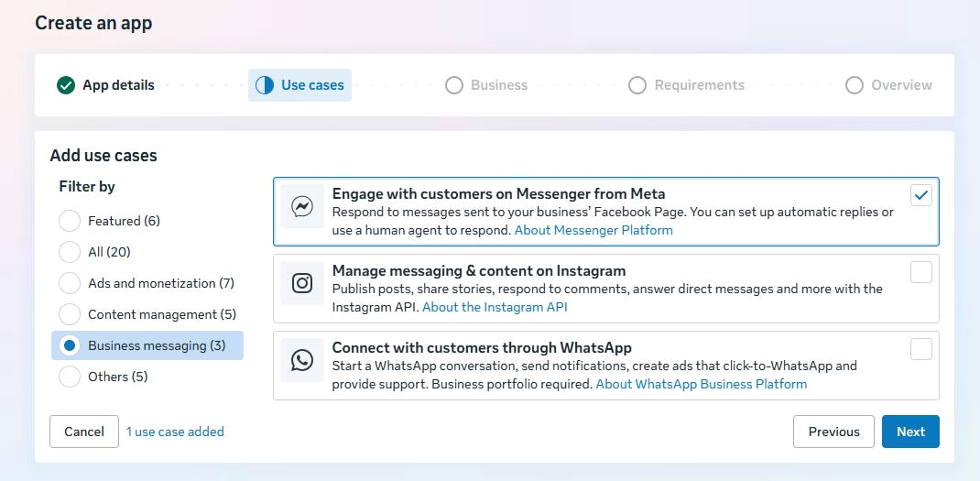This screenshot has width=980, height=481.
Task: Click the Cancel button
Action: point(84,432)
